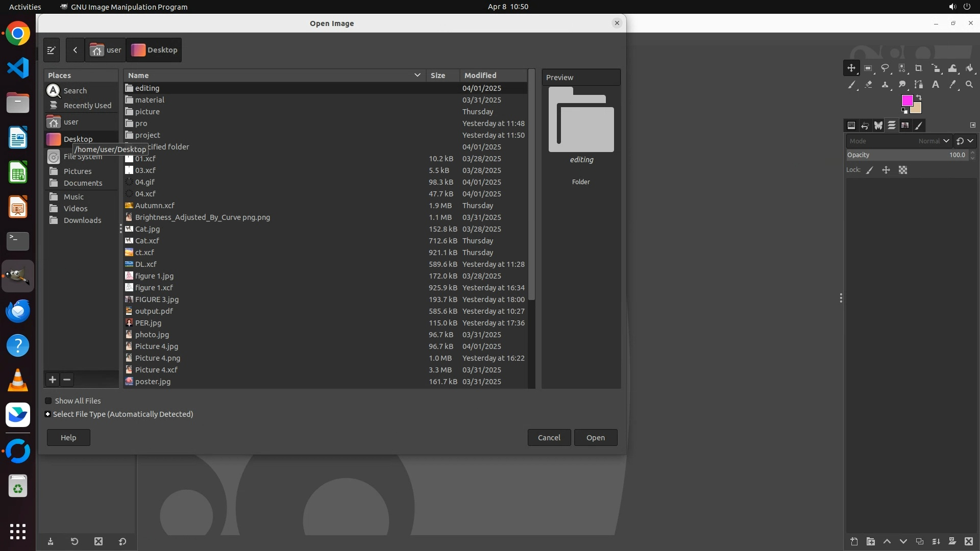Click the Color Picker eyedropper tool
Viewport: 980px width, 551px height.
pyautogui.click(x=952, y=85)
